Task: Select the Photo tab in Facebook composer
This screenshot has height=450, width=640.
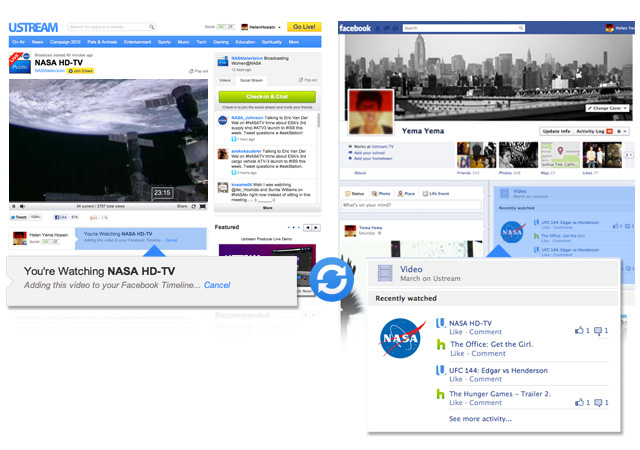Action: [381, 194]
